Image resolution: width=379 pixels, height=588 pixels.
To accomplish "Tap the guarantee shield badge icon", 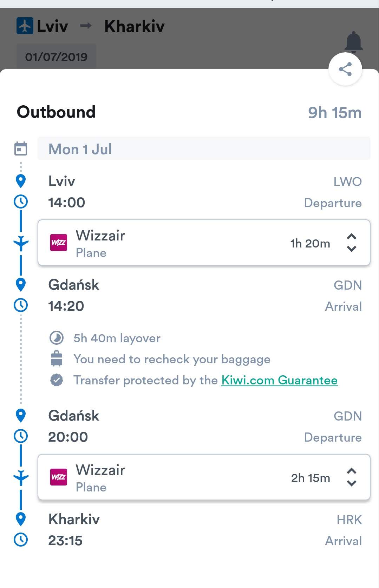I will tap(57, 380).
